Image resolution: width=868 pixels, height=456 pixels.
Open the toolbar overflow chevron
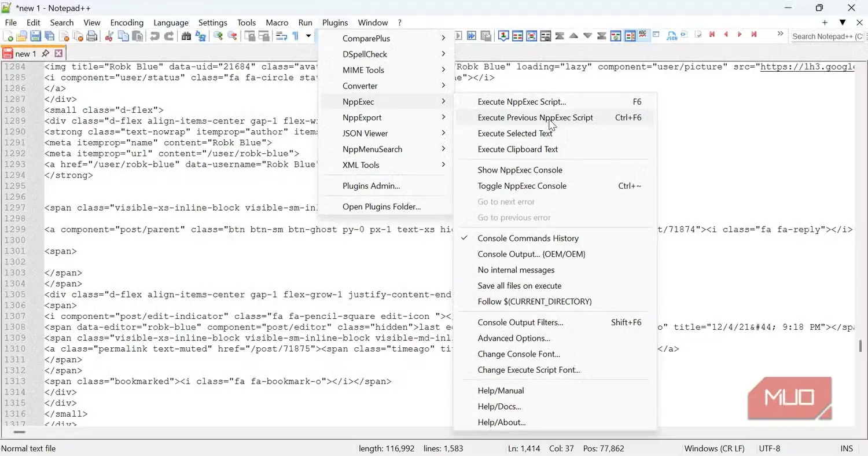point(781,34)
